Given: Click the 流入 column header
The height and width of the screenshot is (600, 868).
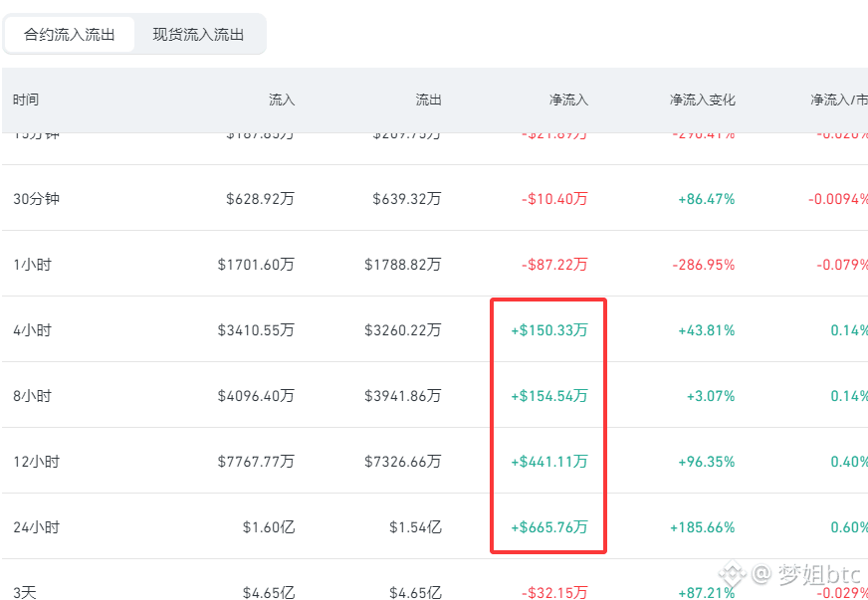Looking at the screenshot, I should (x=282, y=100).
